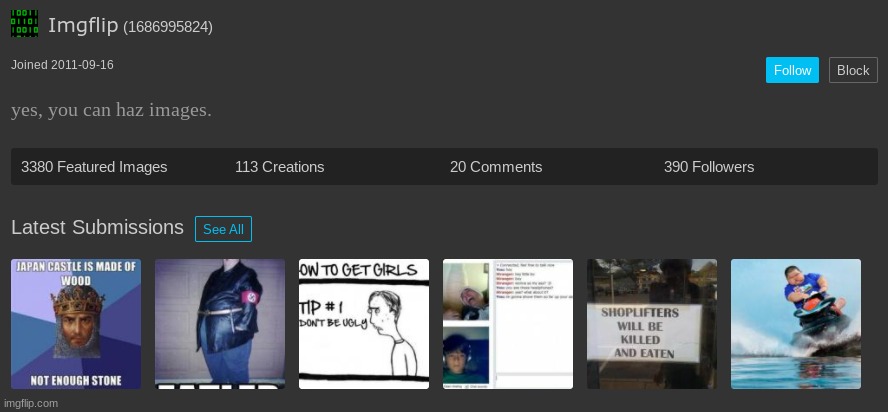This screenshot has height=412, width=888.
Task: Open the Shoplifters sign image thumbnail
Action: point(652,324)
